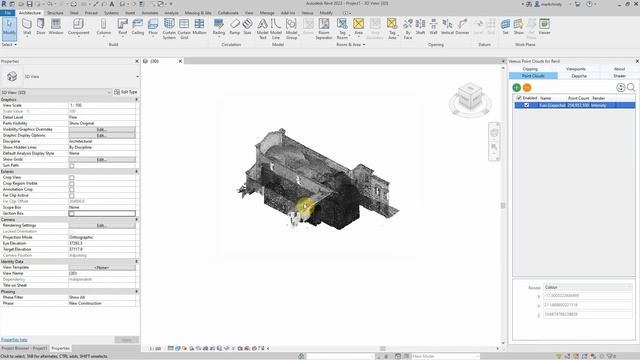Select the Vertical opening tool
This screenshot has height=360, width=640.
click(447, 27)
